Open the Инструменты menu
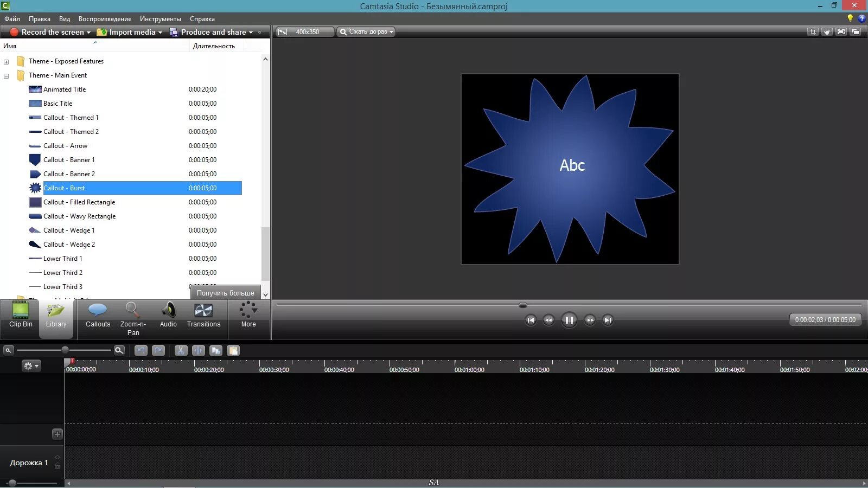 (x=161, y=19)
